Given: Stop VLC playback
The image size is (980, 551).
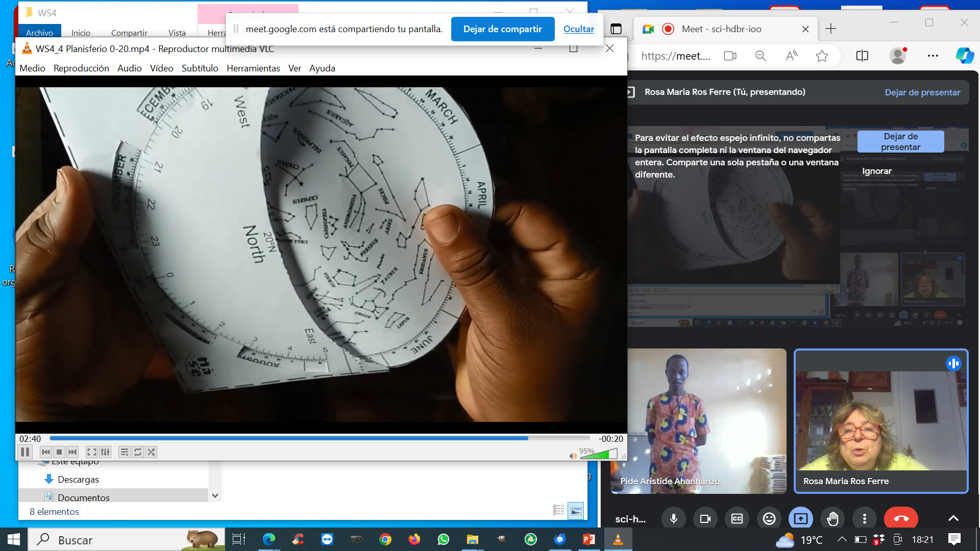Looking at the screenshot, I should (59, 452).
